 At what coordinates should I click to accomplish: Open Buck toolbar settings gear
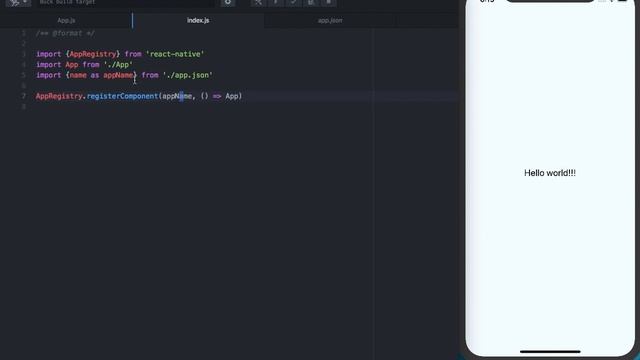[228, 2]
